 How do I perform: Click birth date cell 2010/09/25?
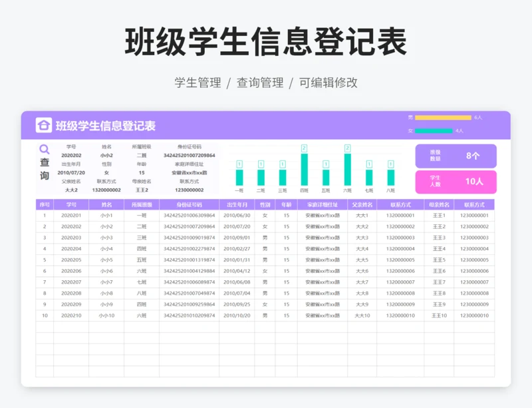237,304
